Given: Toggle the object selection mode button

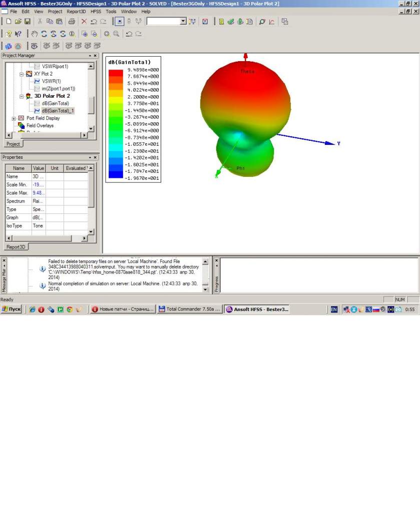Looking at the screenshot, I should point(120,22).
